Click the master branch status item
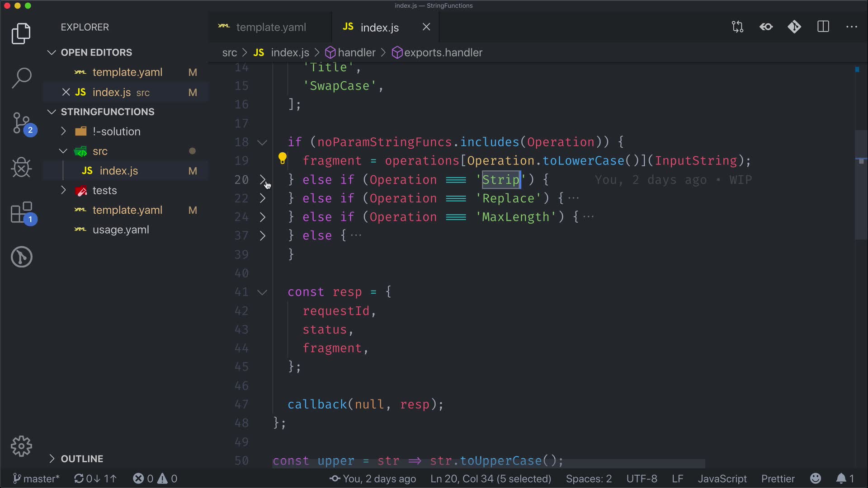This screenshot has height=488, width=868. (x=36, y=479)
